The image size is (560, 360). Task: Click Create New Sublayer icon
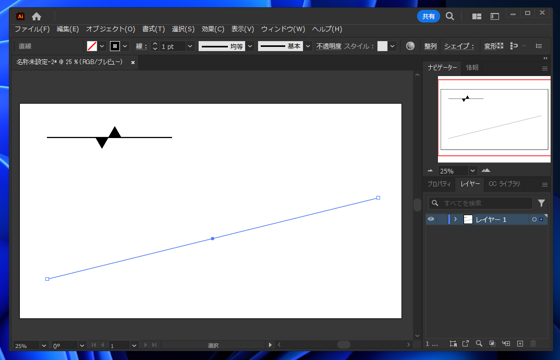point(506,344)
